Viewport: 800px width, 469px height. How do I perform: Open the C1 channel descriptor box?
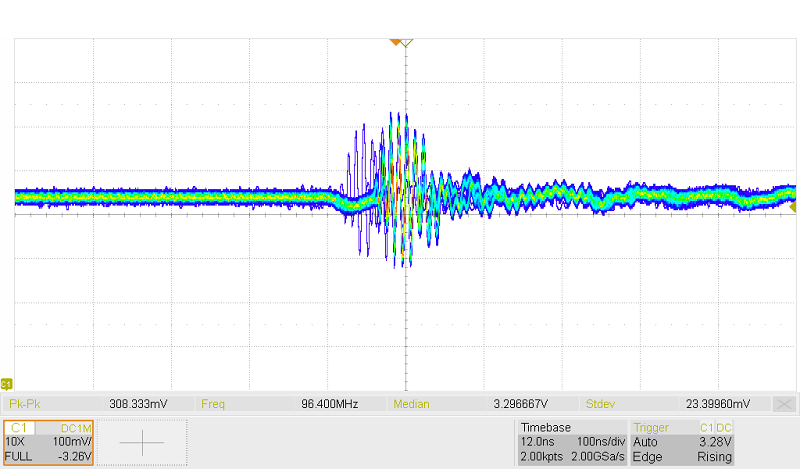[48, 442]
